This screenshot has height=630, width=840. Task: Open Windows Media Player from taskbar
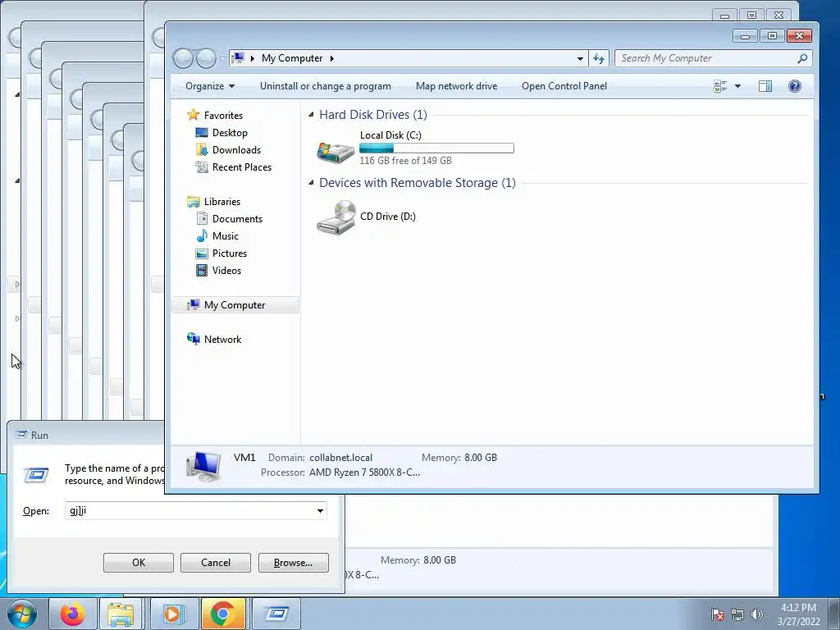click(x=173, y=614)
